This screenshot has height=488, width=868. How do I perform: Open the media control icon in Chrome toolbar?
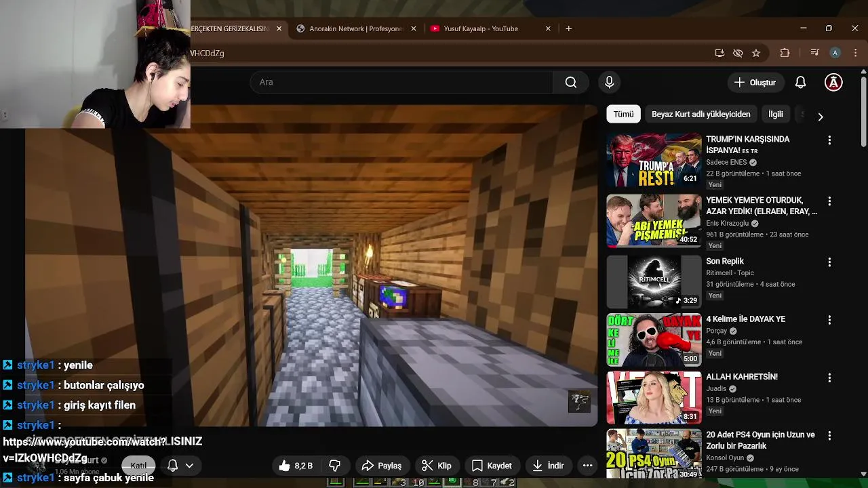(814, 53)
